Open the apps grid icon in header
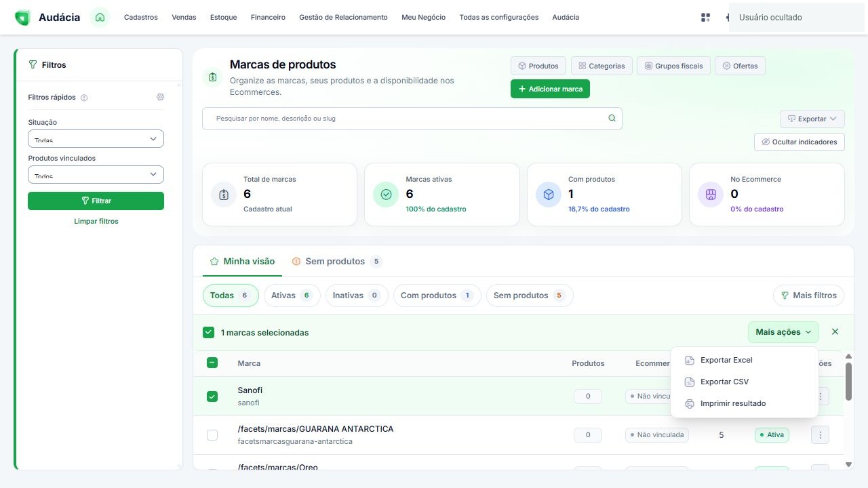The height and width of the screenshot is (488, 868). click(705, 18)
